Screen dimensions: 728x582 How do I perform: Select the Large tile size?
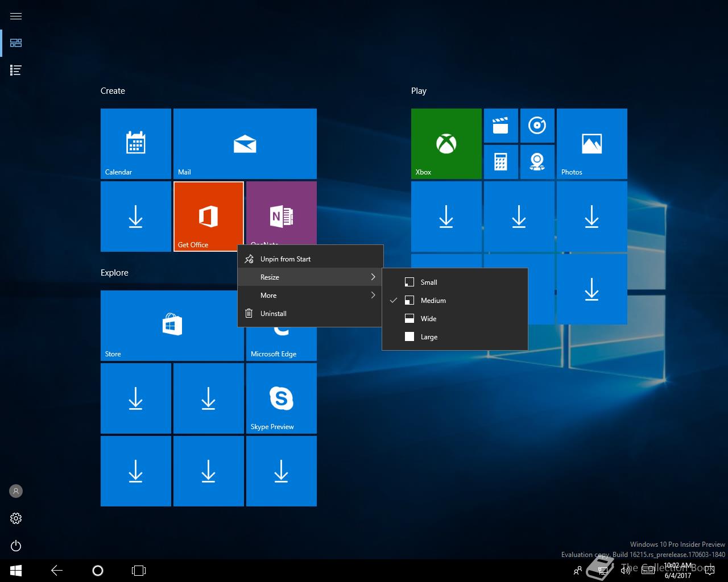[x=455, y=336]
